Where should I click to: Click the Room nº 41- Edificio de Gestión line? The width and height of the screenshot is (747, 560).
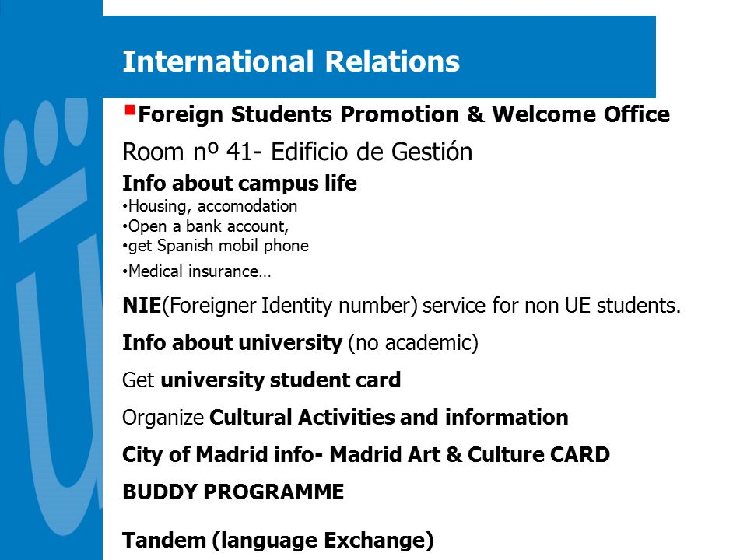click(x=297, y=152)
